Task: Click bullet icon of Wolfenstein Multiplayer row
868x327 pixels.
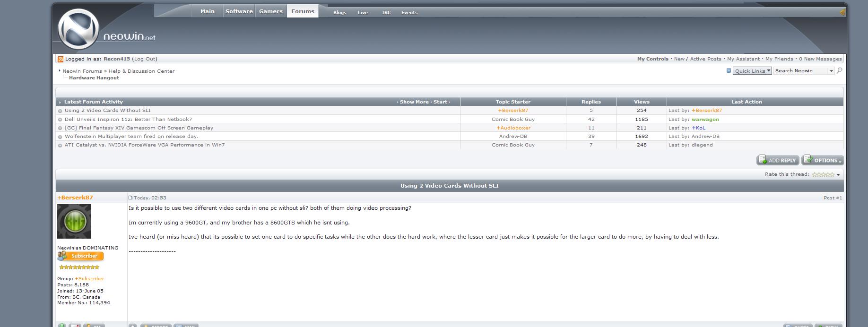Action: pyautogui.click(x=60, y=137)
